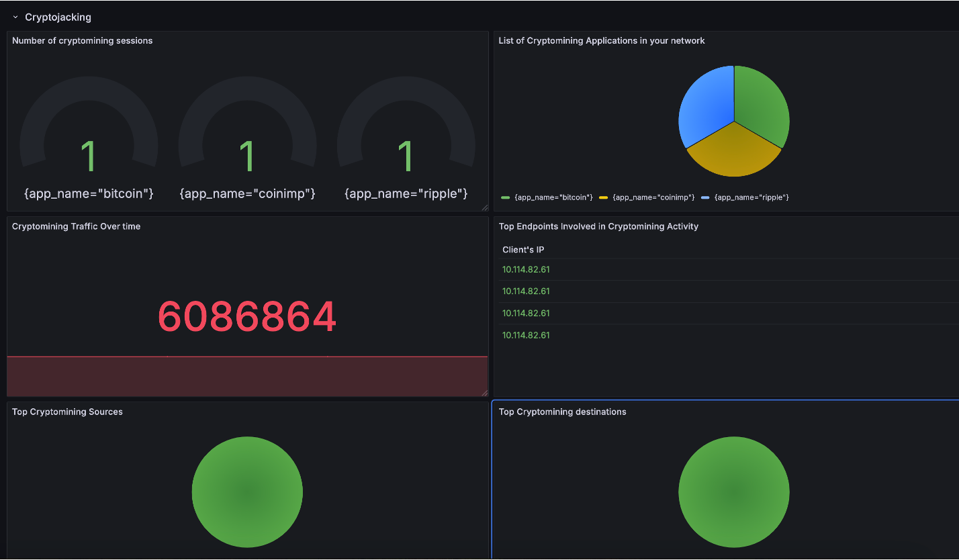Click the app_name="coinimp" gauge label
The width and height of the screenshot is (959, 560).
(247, 194)
